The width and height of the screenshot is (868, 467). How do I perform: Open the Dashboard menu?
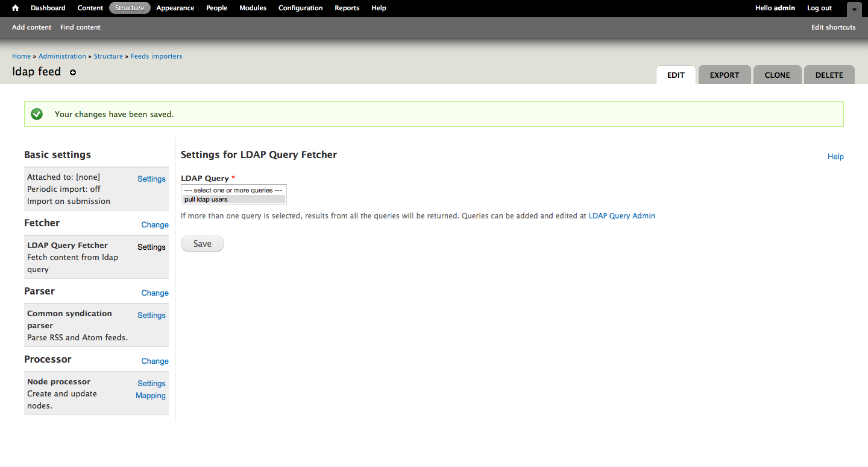point(48,8)
